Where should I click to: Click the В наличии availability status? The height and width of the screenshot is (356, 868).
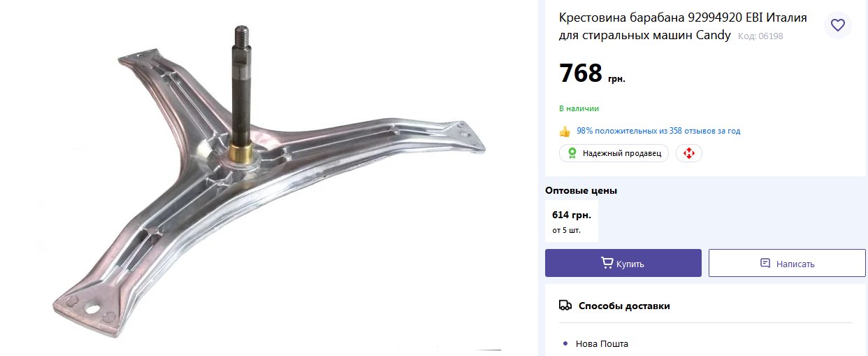click(579, 108)
